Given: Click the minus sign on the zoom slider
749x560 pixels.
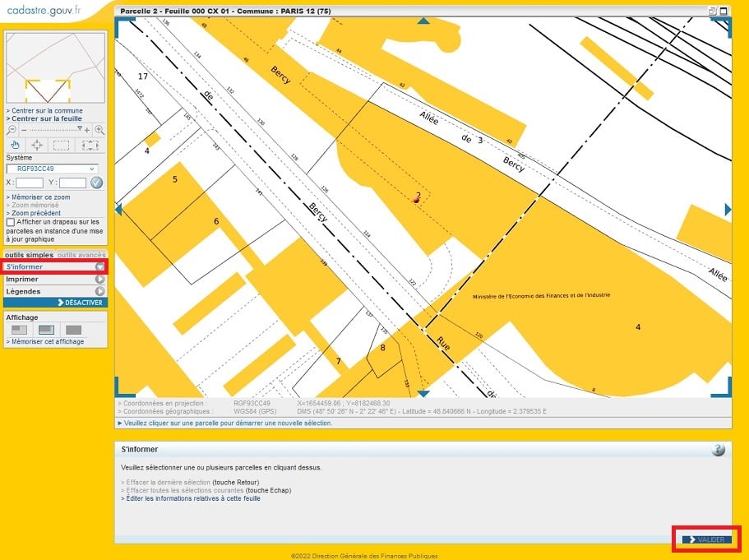Looking at the screenshot, I should pos(24,130).
